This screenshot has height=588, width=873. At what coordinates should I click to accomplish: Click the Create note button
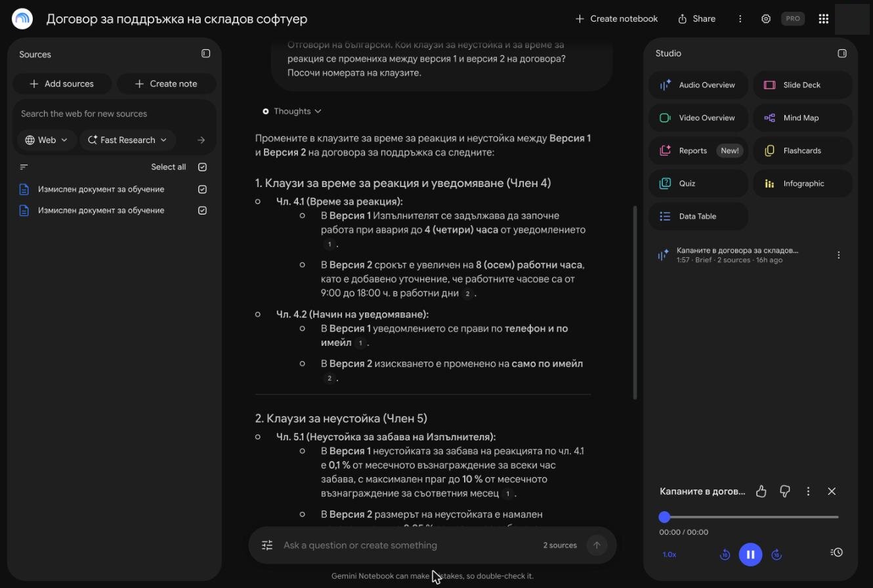coord(166,83)
